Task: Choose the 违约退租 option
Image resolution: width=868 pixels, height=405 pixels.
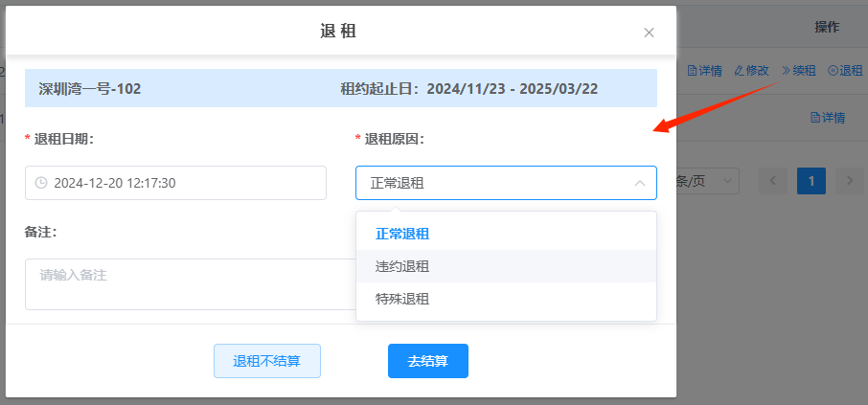Action: coord(402,266)
